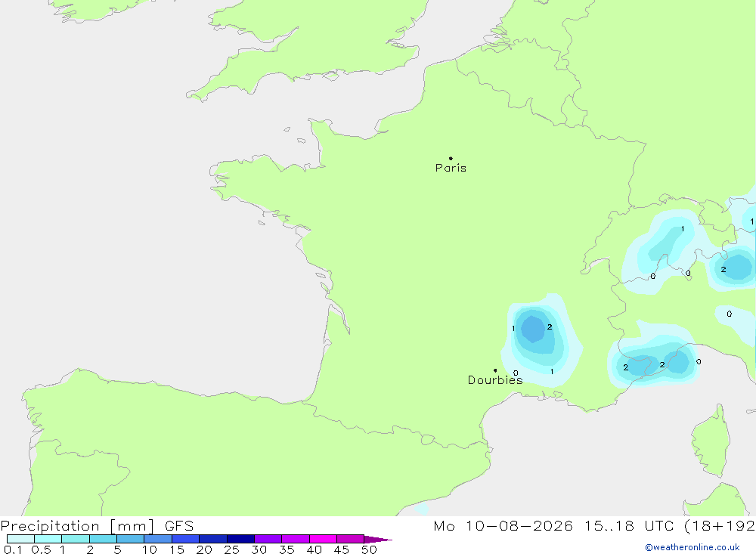Viewport: 756px width, 554px height.
Task: Pick the 30–35 mm purple legend swatch
Action: coord(268,539)
